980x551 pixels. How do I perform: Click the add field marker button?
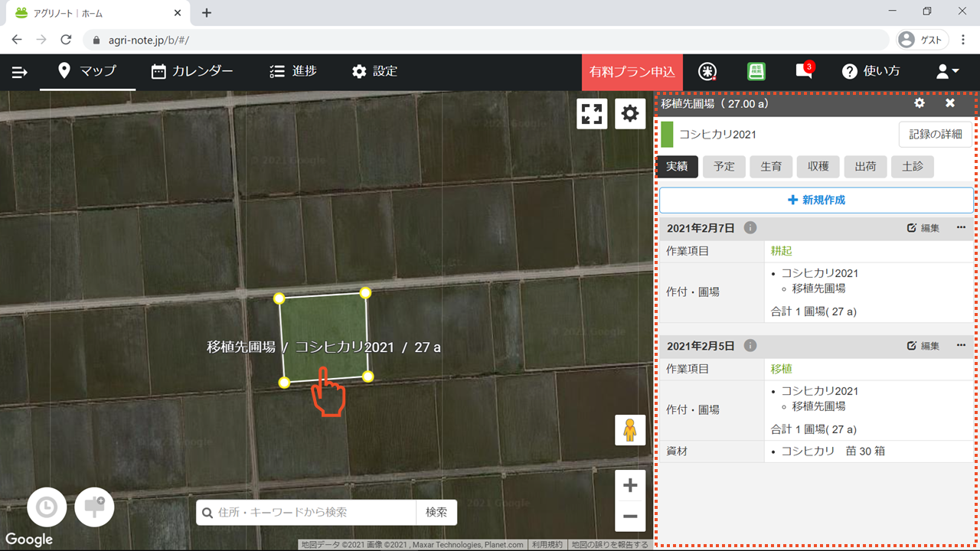pos(94,507)
